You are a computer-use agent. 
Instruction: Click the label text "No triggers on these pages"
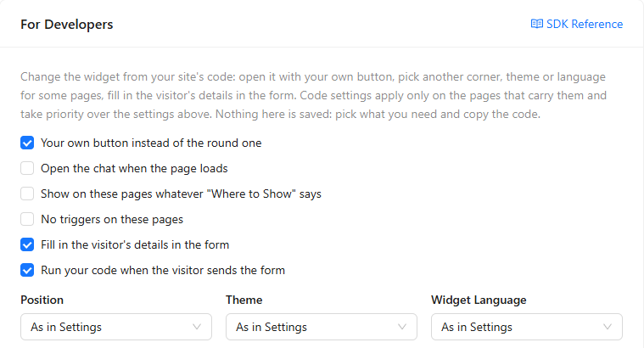pyautogui.click(x=112, y=219)
